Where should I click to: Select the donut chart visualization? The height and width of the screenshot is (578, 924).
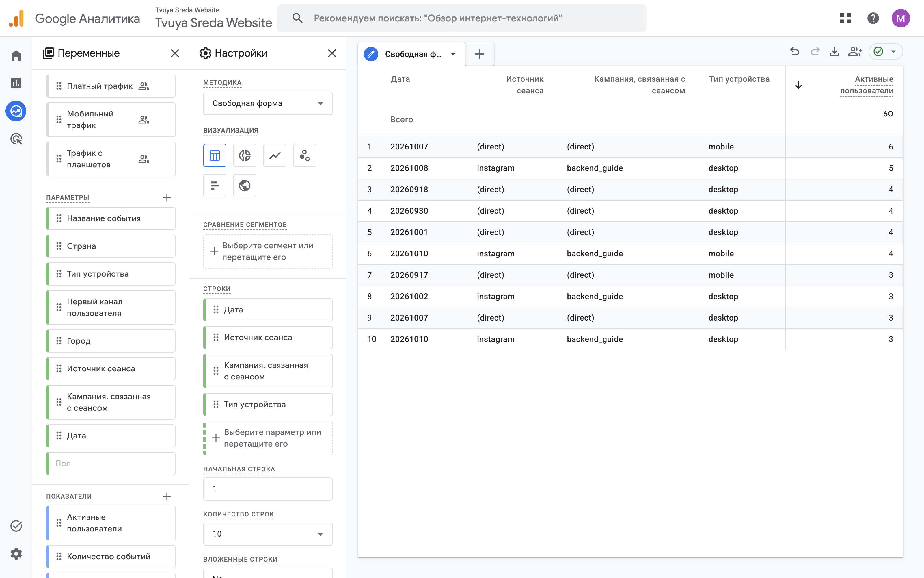pyautogui.click(x=245, y=155)
